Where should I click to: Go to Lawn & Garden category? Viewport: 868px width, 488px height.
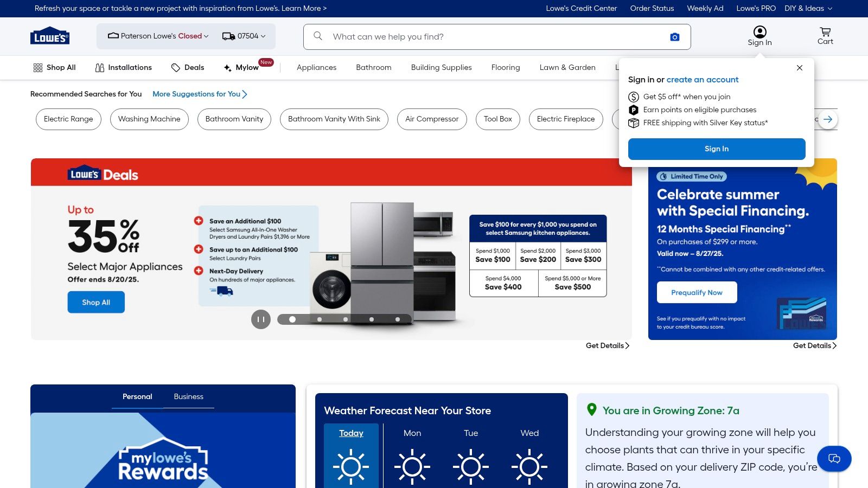[x=567, y=68]
